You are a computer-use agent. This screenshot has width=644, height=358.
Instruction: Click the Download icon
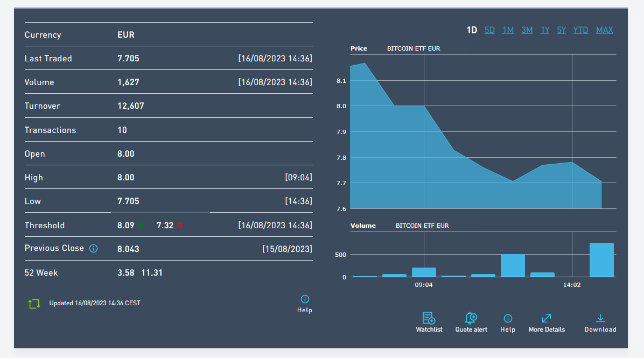coord(600,318)
